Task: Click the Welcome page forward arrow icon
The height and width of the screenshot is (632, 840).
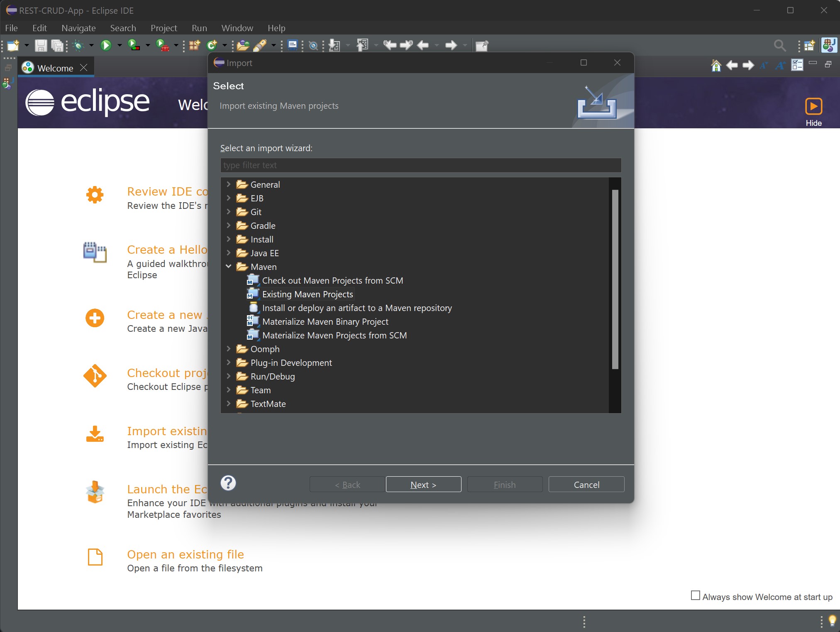Action: (x=748, y=66)
